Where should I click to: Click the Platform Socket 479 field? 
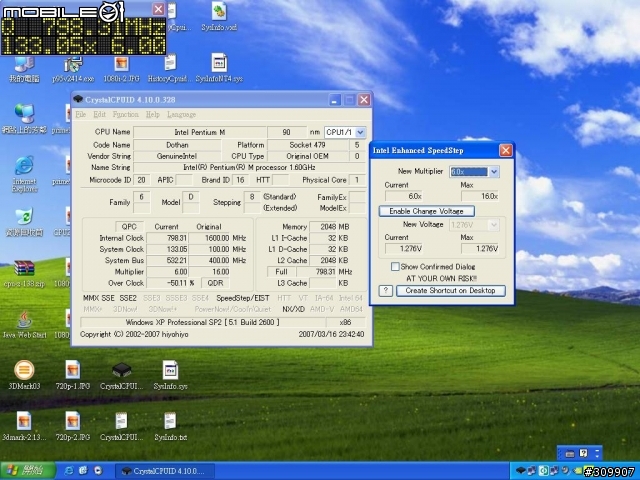pyautogui.click(x=308, y=145)
